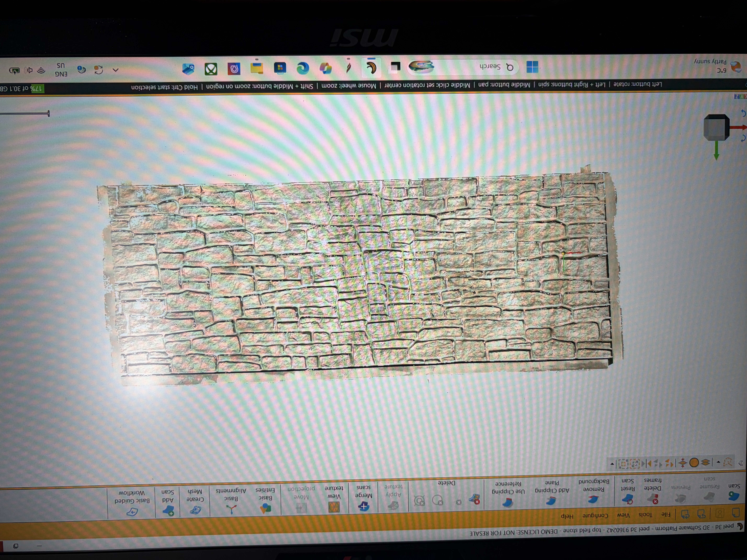Screen dimensions: 747x560
Task: Show hidden system tray icons
Action: 115,70
